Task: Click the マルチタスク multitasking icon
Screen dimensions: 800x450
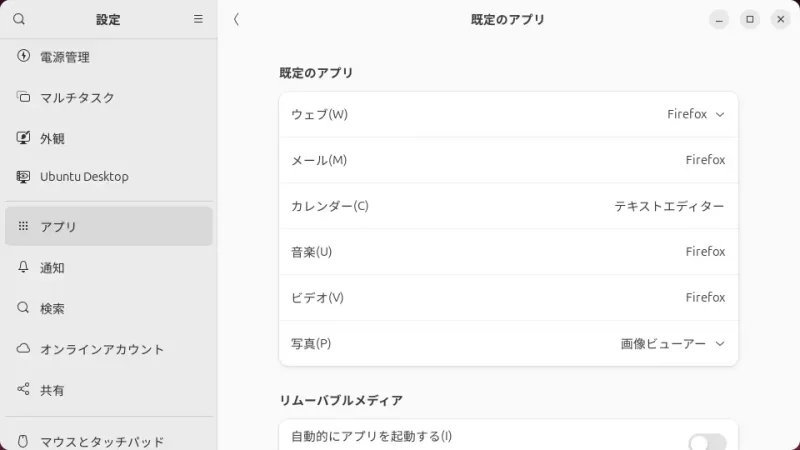Action: pos(24,97)
